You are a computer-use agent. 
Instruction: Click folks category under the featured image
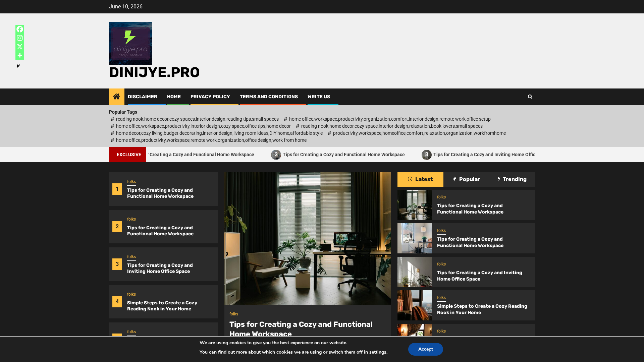(234, 314)
